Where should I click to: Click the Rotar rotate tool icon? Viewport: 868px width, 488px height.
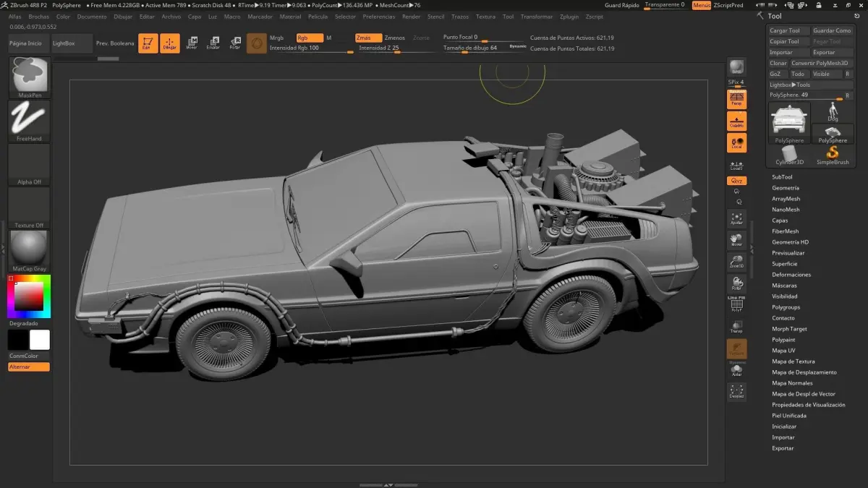pyautogui.click(x=235, y=43)
